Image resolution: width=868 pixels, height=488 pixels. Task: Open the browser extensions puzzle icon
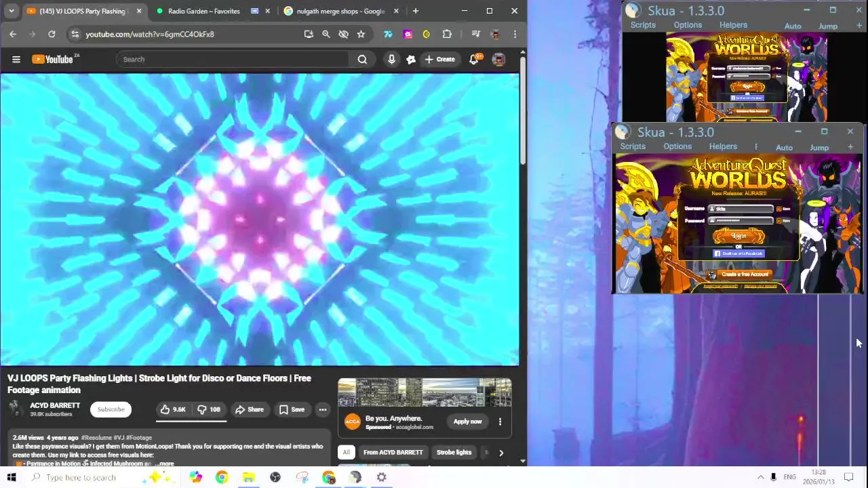(x=447, y=34)
